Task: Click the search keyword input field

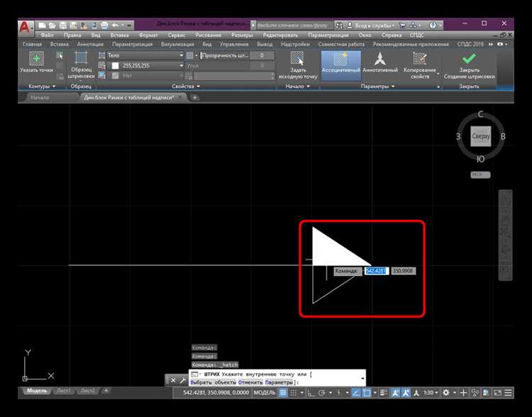Action: point(294,26)
